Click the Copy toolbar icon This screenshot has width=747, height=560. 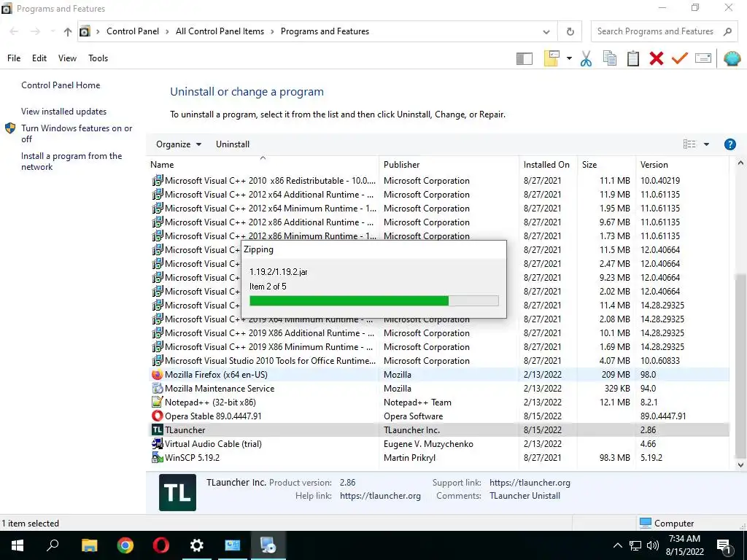click(609, 58)
